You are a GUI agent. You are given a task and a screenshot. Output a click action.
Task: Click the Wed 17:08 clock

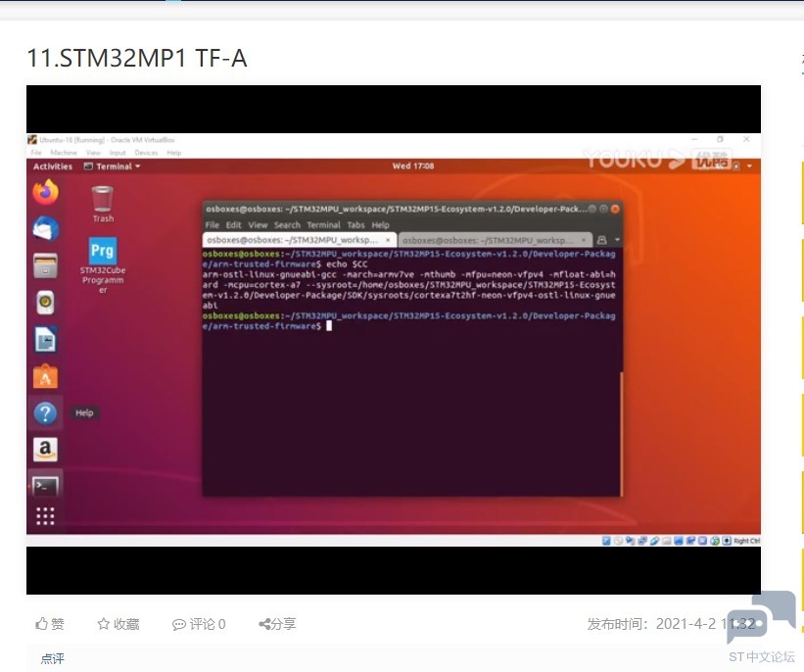coord(412,167)
